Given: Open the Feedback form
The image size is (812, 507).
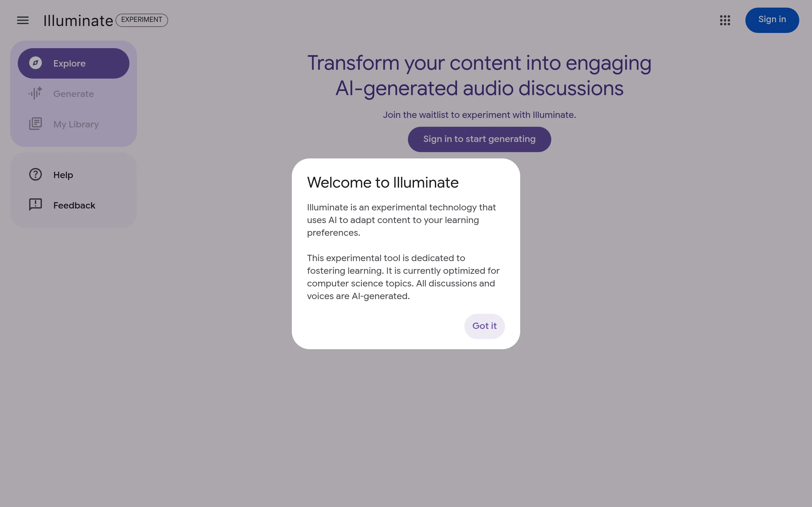Looking at the screenshot, I should tap(75, 205).
